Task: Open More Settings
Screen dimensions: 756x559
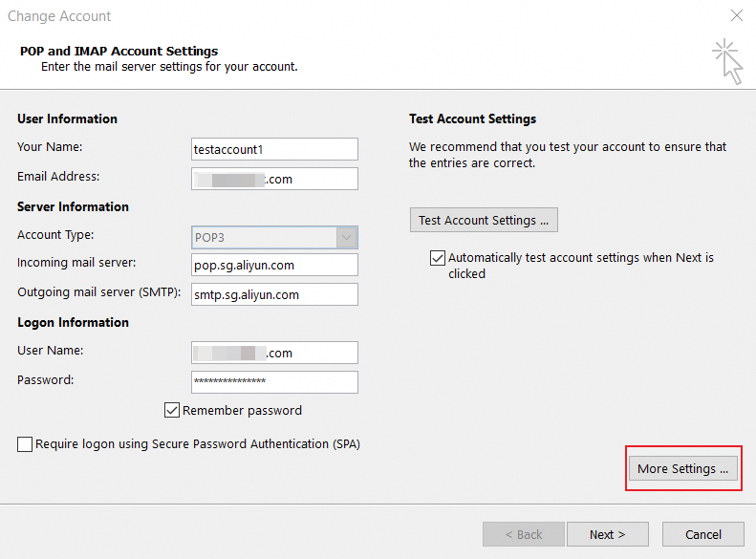Action: click(682, 469)
